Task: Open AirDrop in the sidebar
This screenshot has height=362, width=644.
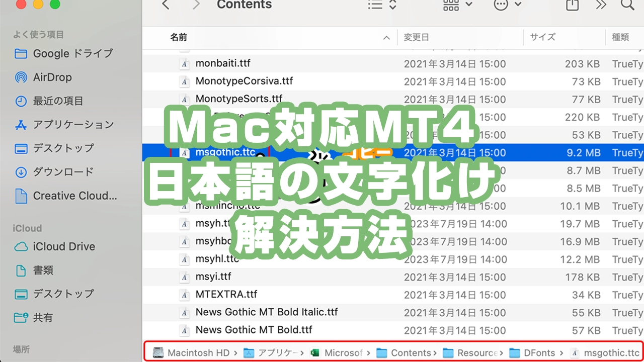Action: click(x=43, y=77)
